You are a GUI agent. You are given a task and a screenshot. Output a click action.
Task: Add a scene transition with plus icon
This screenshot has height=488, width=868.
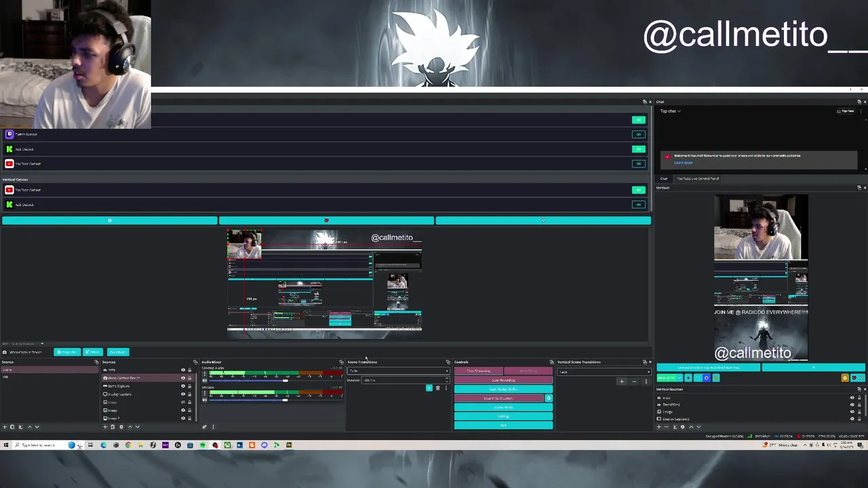tap(429, 388)
